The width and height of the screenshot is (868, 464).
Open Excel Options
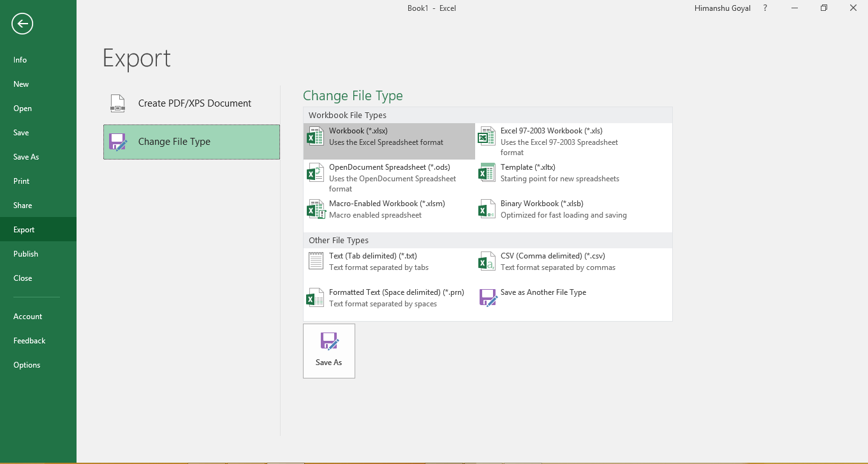(x=27, y=364)
